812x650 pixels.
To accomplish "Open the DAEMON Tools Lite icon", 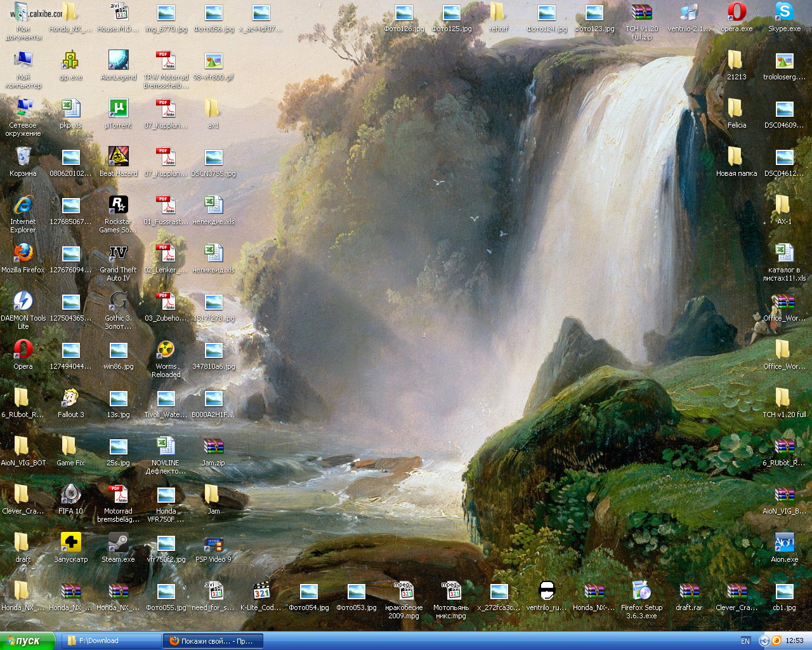I will pos(23,302).
